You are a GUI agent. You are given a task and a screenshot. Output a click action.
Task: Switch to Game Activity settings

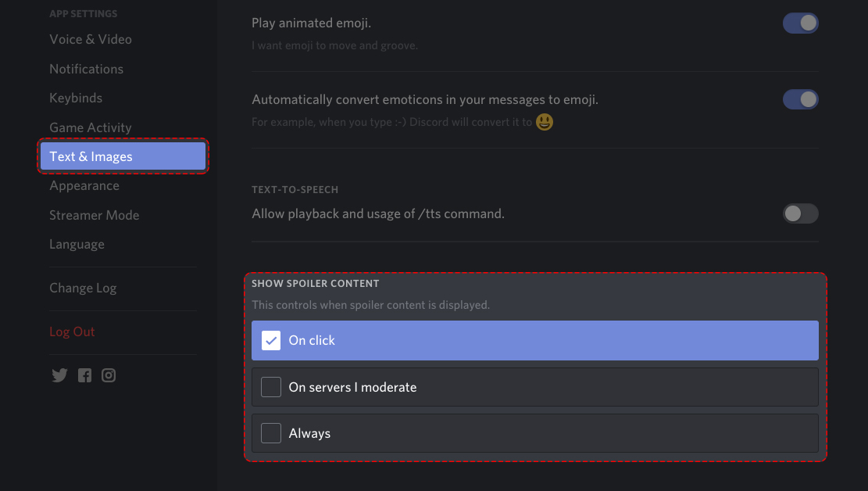tap(90, 127)
